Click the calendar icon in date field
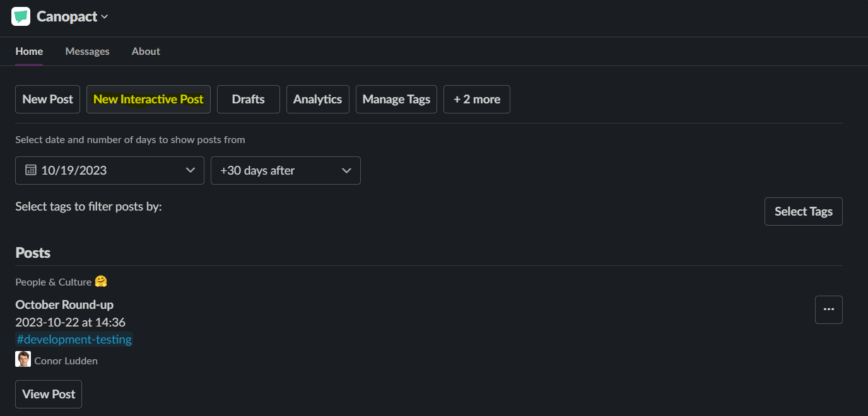The height and width of the screenshot is (416, 868). click(30, 170)
